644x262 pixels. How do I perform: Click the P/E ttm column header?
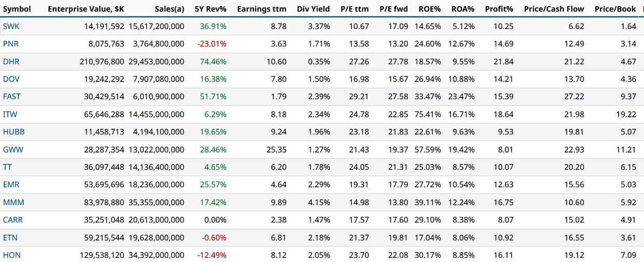point(355,9)
